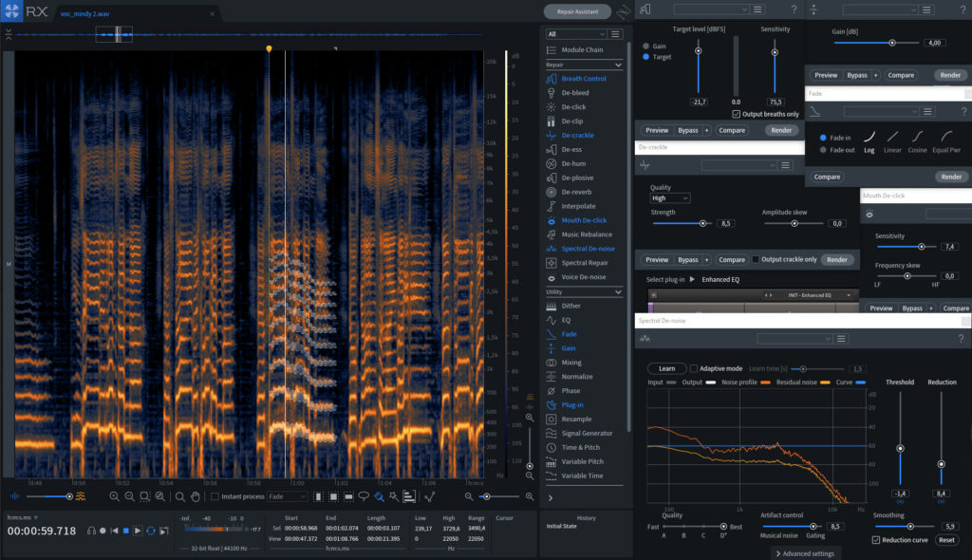Click the Spectral Repair module icon
The width and height of the screenshot is (972, 560).
point(551,263)
